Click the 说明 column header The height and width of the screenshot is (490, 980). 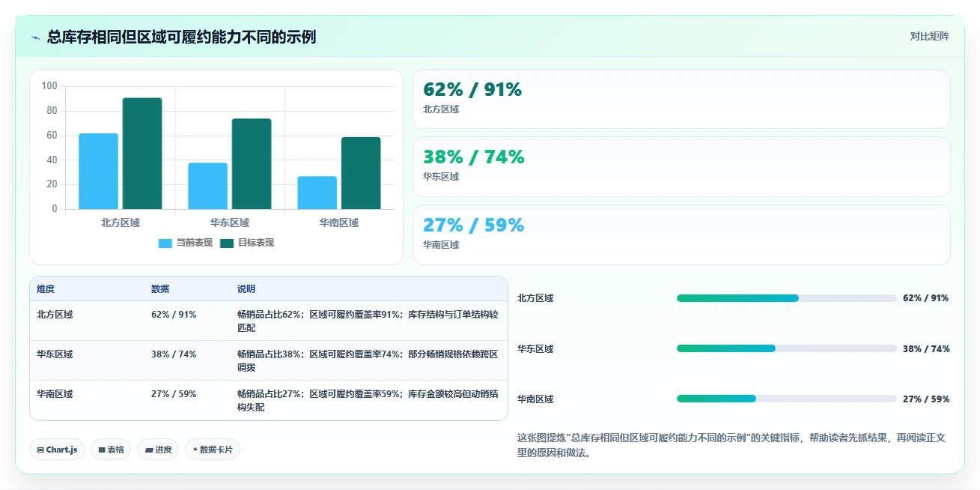coord(246,289)
